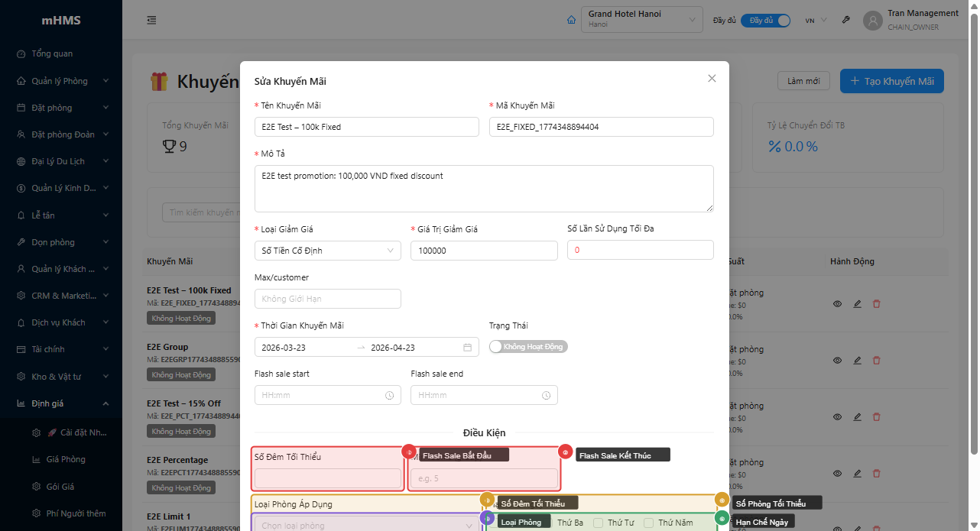The width and height of the screenshot is (980, 531).
Task: Open the Loại Giảm Giá dropdown
Action: click(x=327, y=250)
